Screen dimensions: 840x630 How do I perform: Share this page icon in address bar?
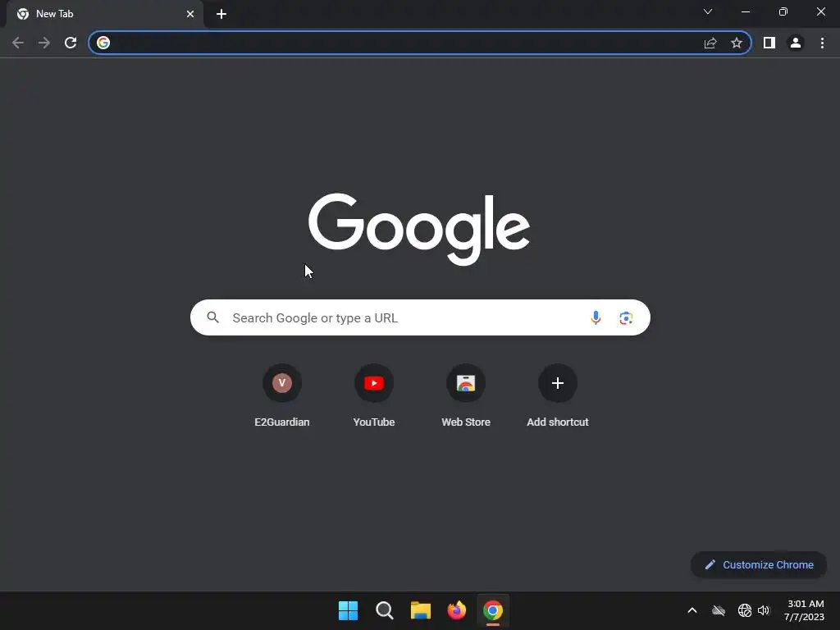(710, 43)
